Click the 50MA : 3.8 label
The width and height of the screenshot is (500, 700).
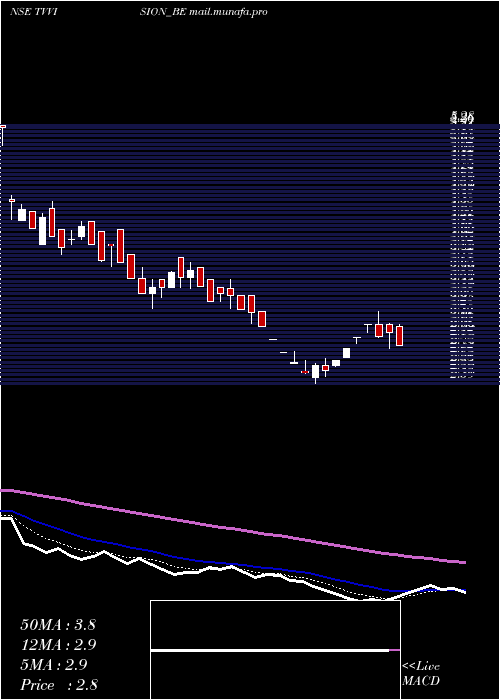58,624
